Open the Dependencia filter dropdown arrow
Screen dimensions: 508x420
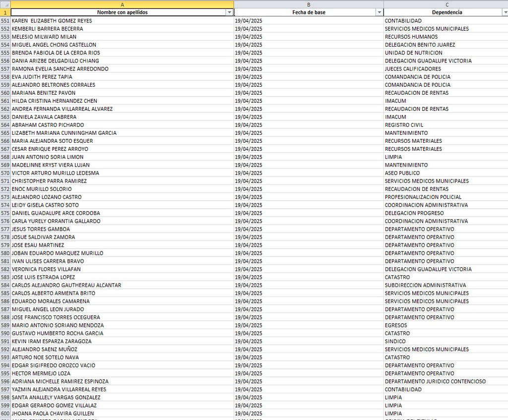click(x=505, y=12)
